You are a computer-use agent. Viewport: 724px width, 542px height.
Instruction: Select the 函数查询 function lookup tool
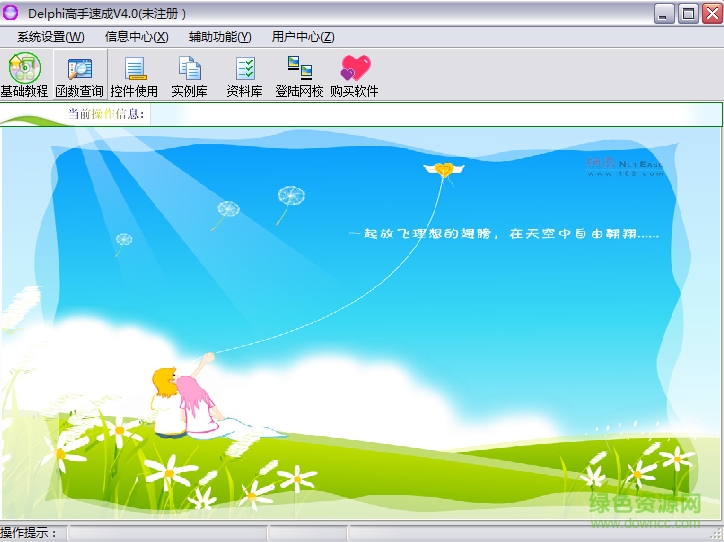79,75
